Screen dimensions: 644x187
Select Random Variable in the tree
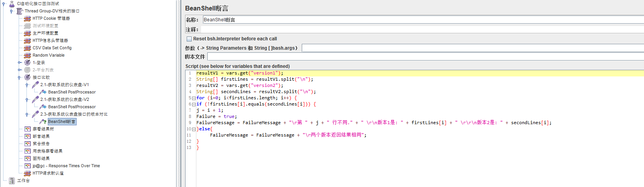[49, 55]
